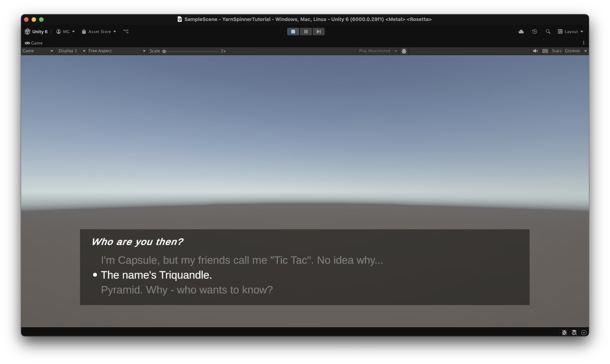This screenshot has height=364, width=610.
Task: Click the crossed-out layers icon in the status bar
Action: tap(574, 332)
